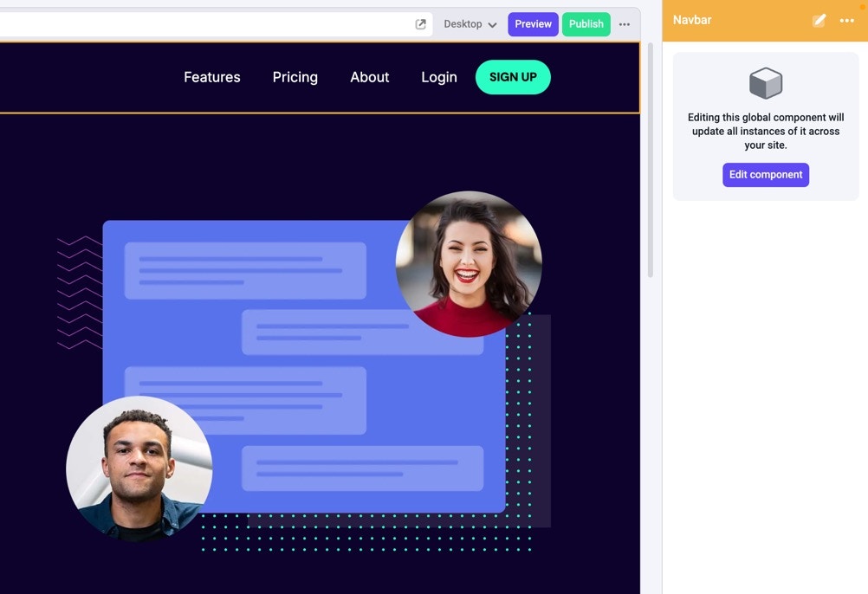Click the SIGN UP button in navbar
The image size is (868, 594).
tap(513, 77)
